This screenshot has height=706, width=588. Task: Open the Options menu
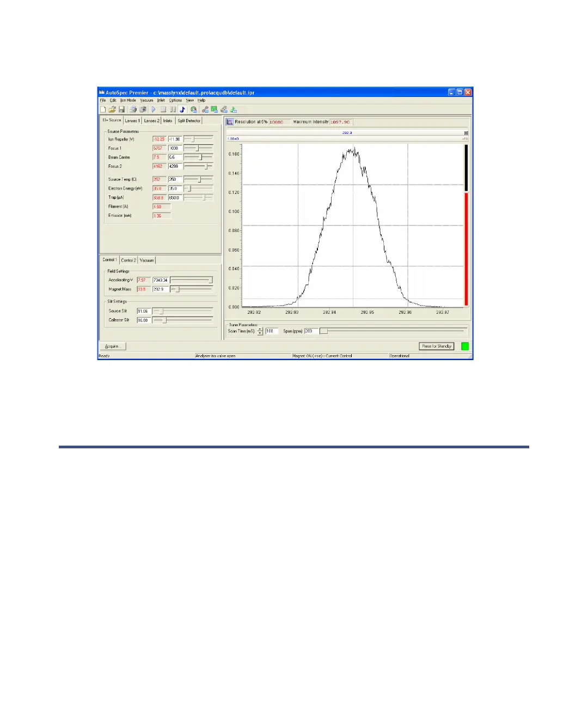[175, 100]
